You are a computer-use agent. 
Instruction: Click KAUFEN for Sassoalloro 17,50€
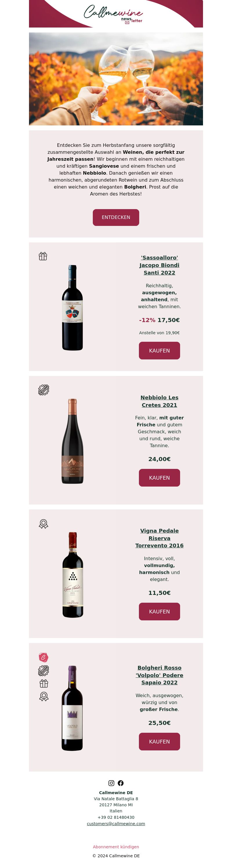(159, 350)
